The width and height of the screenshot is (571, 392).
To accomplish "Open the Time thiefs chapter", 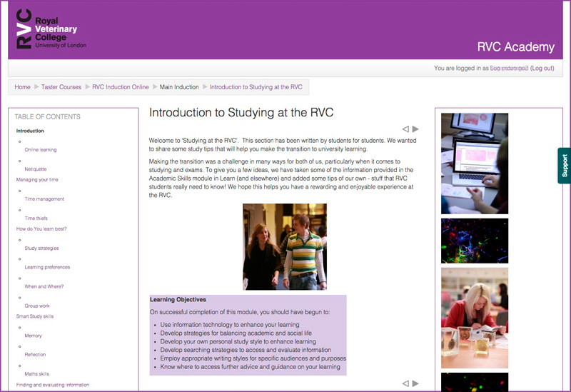I will pyautogui.click(x=36, y=218).
